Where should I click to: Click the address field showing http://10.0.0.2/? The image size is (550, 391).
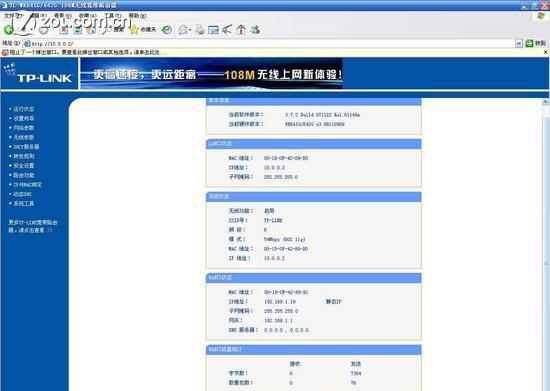pos(269,43)
